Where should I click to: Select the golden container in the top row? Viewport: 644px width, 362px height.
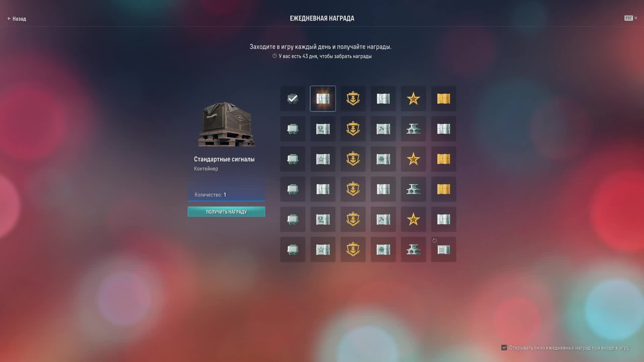pos(443,99)
